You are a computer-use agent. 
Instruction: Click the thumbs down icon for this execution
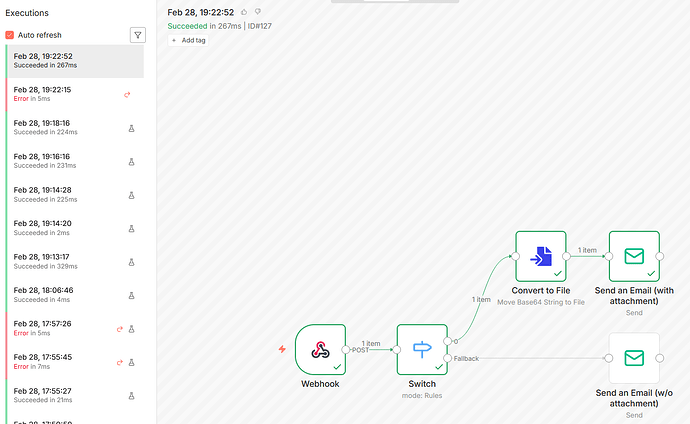pyautogui.click(x=258, y=12)
